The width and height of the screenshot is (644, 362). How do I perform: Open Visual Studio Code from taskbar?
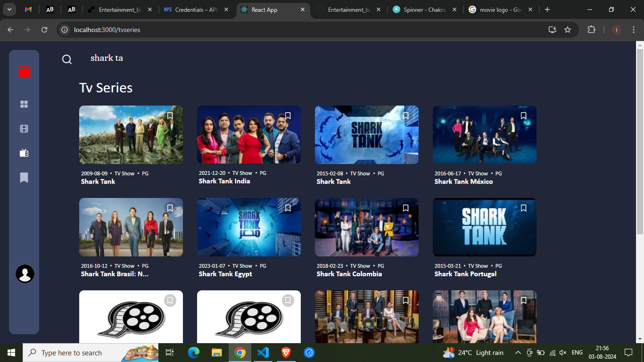(x=263, y=353)
